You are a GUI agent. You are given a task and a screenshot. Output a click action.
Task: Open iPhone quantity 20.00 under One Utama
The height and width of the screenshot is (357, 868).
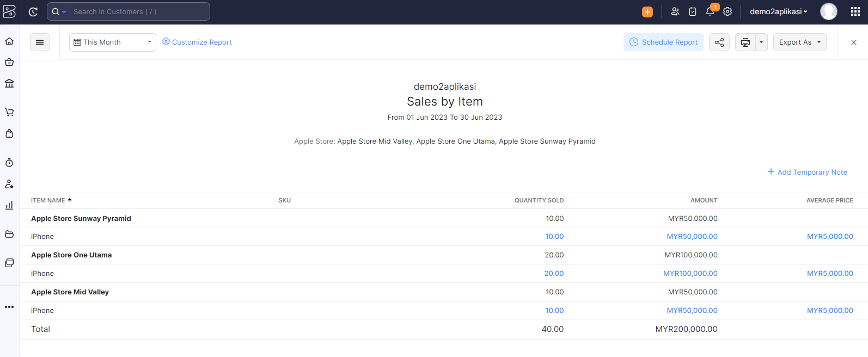click(x=554, y=273)
